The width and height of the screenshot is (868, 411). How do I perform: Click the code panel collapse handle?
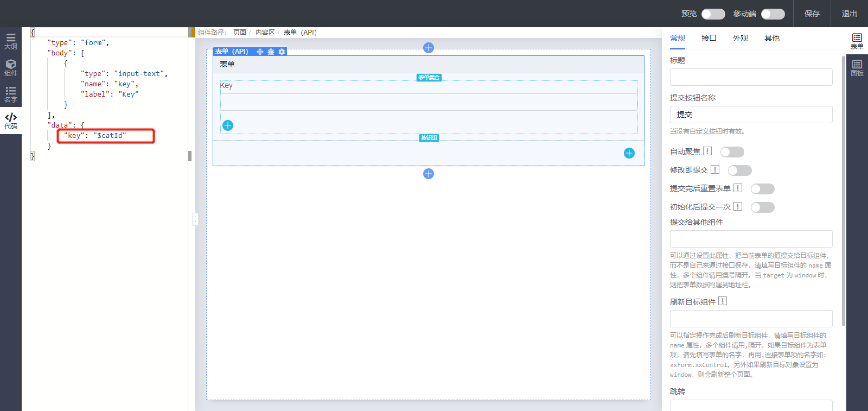pyautogui.click(x=195, y=219)
